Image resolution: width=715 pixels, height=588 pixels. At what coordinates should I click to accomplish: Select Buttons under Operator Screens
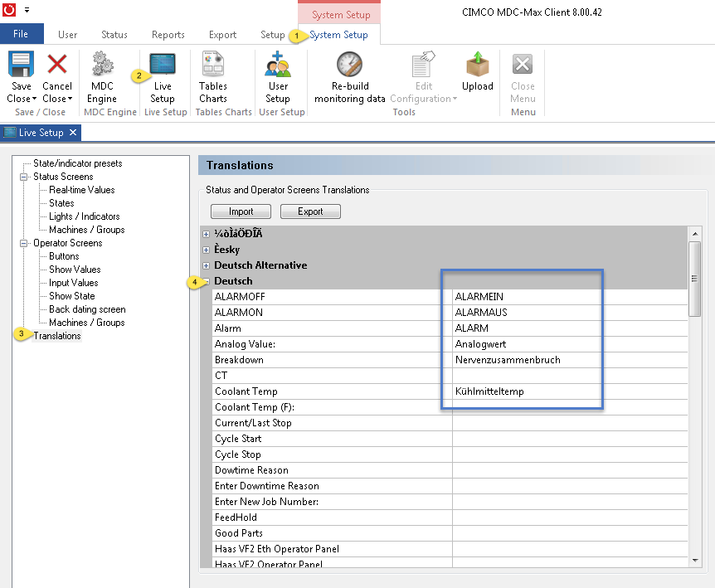[x=64, y=256]
